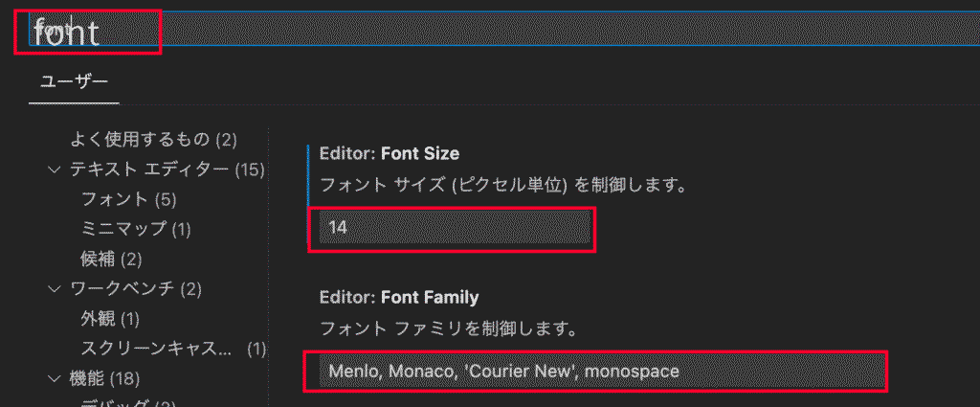Open the 外観 (1) subcategory
The width and height of the screenshot is (980, 407).
110,318
